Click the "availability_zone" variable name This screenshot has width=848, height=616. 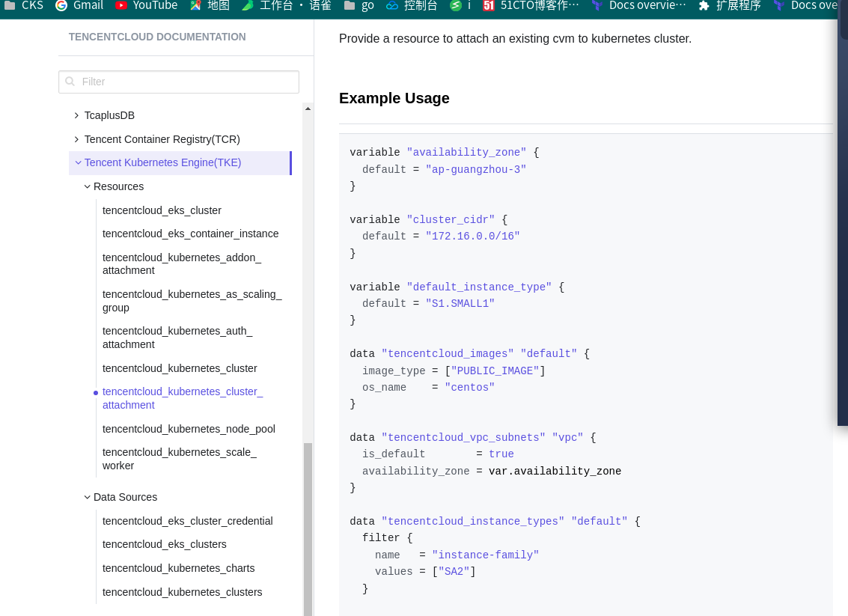[467, 153]
